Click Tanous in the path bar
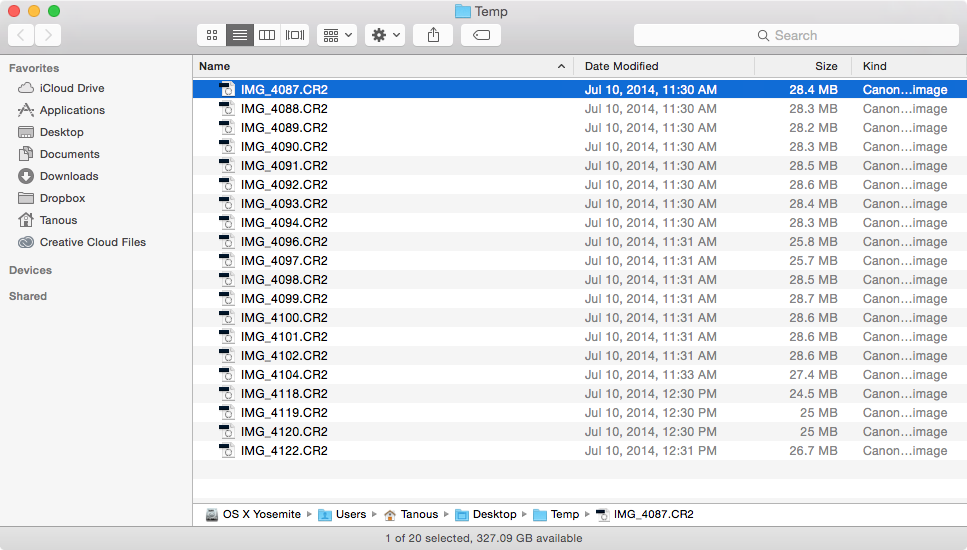The height and width of the screenshot is (550, 967). click(x=411, y=514)
